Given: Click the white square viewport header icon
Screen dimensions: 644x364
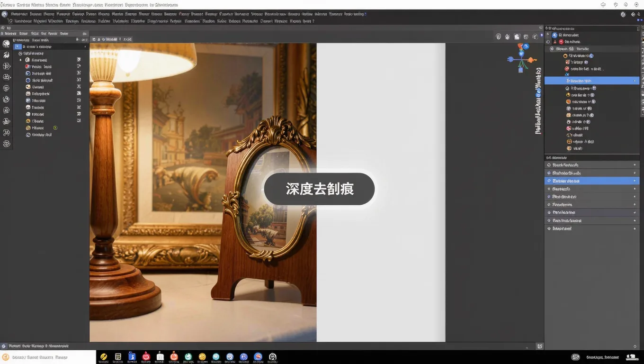Looking at the screenshot, I should pos(517,36).
